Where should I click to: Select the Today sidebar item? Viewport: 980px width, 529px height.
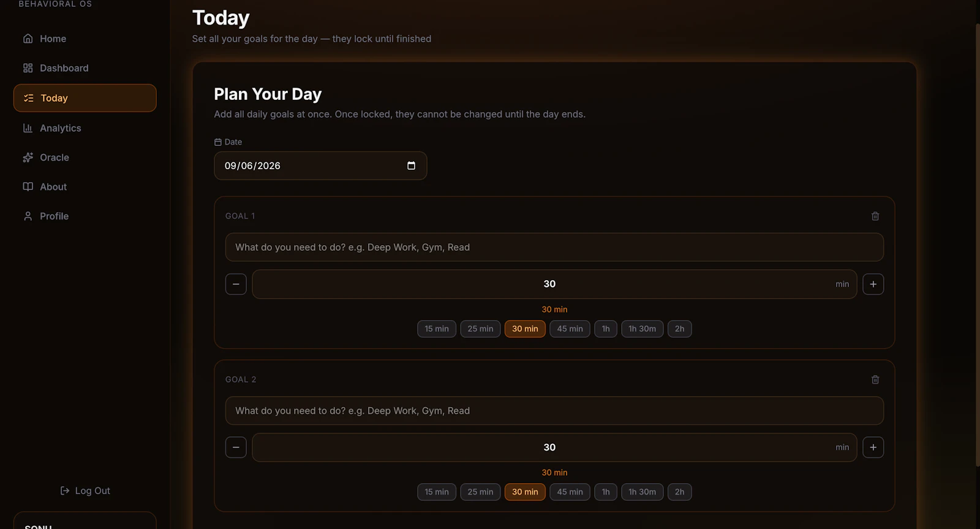click(x=85, y=98)
